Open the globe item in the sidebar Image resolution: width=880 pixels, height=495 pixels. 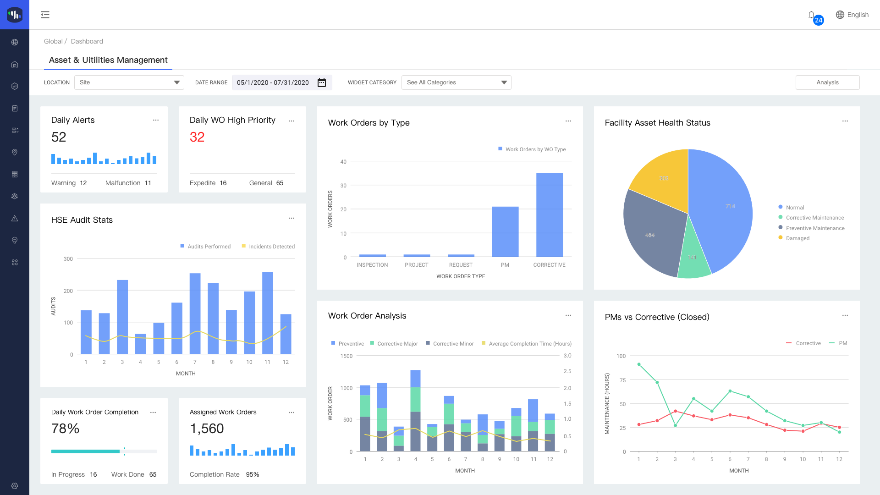coord(15,42)
